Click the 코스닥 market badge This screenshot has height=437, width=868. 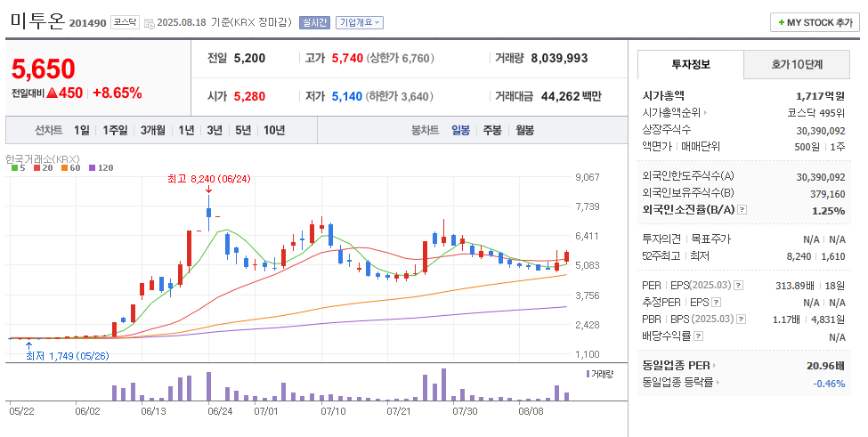[x=125, y=22]
